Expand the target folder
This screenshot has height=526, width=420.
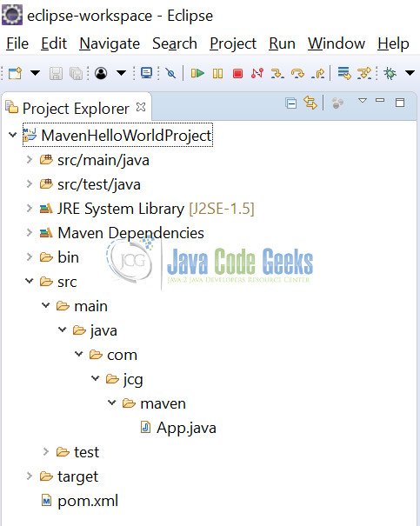tap(30, 476)
